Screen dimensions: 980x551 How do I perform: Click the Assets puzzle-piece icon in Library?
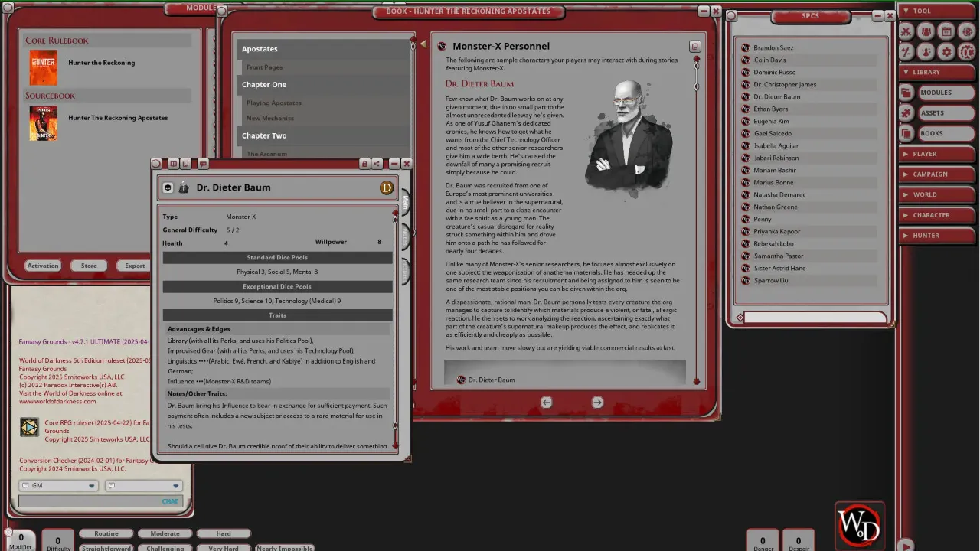[906, 113]
